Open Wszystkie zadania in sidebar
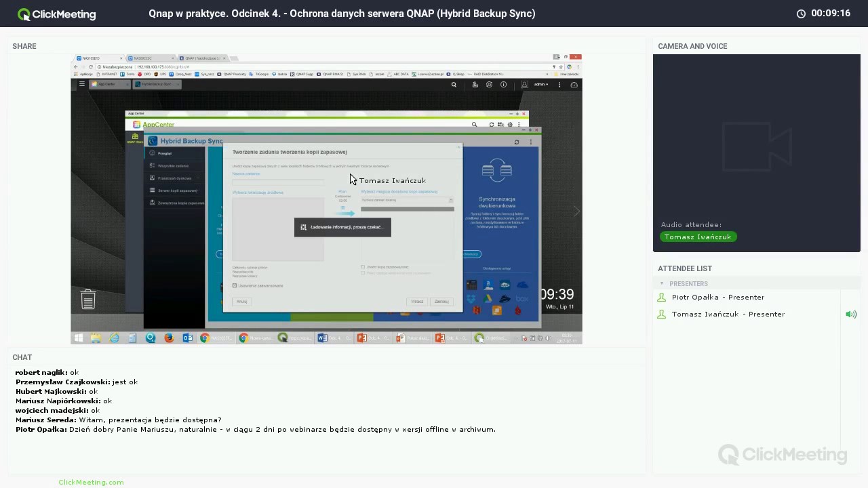868x488 pixels. pyautogui.click(x=175, y=165)
